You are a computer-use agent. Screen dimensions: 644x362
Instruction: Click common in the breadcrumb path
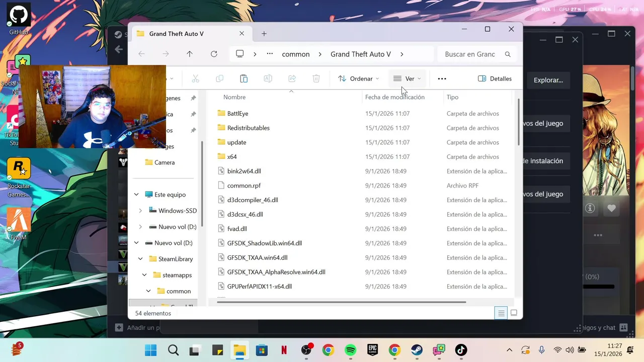(296, 54)
